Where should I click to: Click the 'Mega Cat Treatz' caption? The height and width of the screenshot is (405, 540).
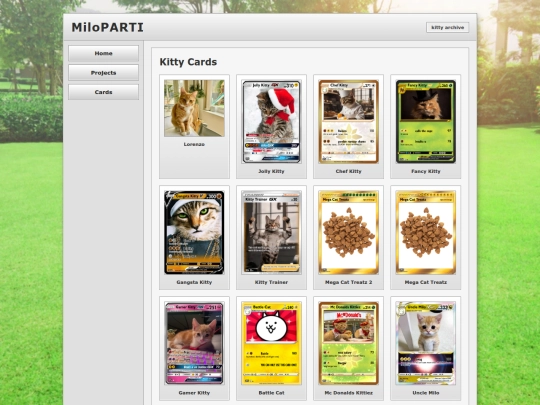pyautogui.click(x=426, y=282)
